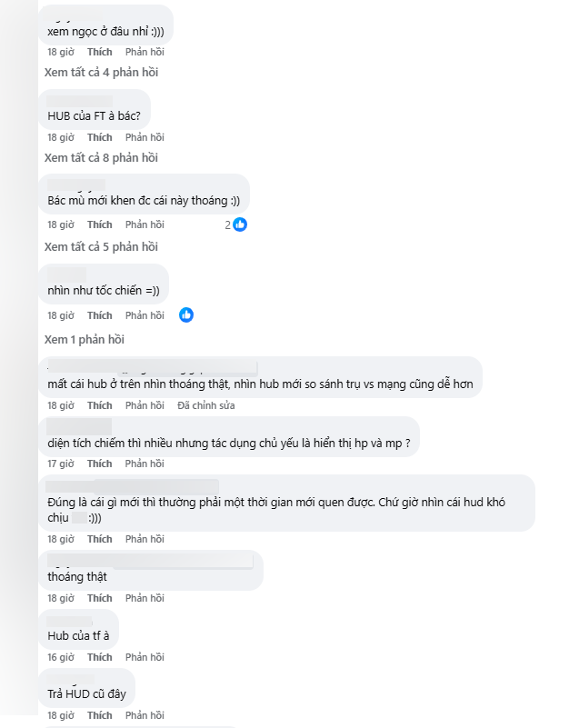The height and width of the screenshot is (728, 569).
Task: Click like reaction icon under "nhìn như tốc chiến"
Action: [186, 315]
